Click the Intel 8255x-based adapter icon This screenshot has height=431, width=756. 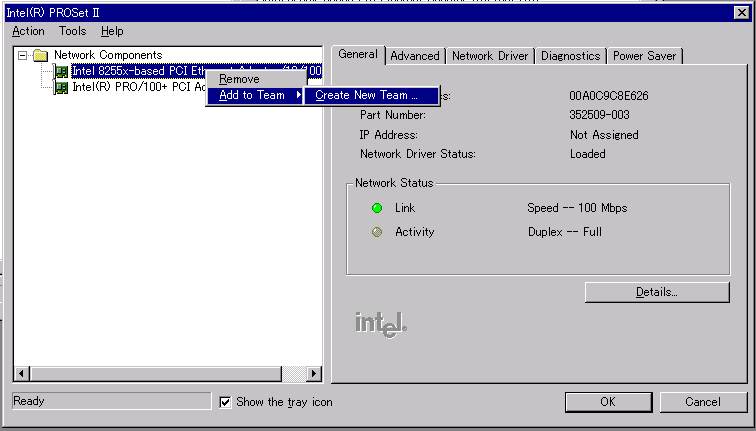61,71
